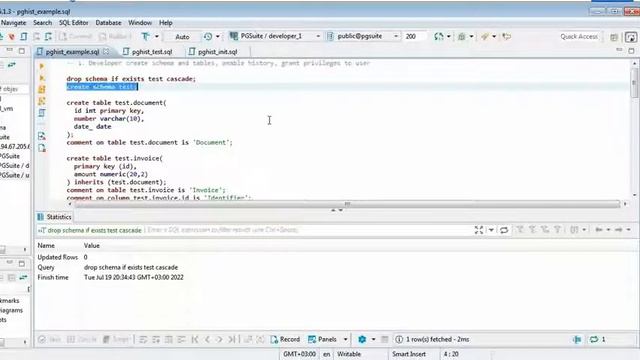Click the DBeaver perspective icon at toolbar end
This screenshot has height=360, width=640.
tap(631, 37)
